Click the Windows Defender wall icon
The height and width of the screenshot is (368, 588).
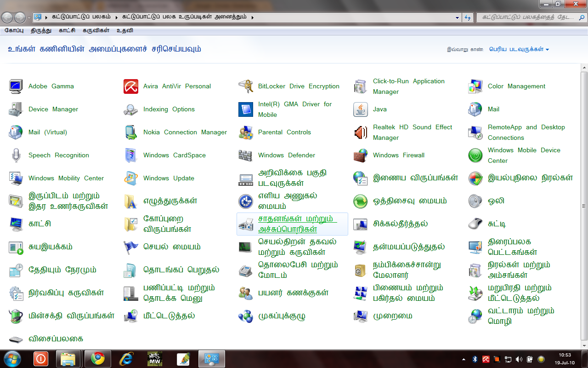(246, 155)
